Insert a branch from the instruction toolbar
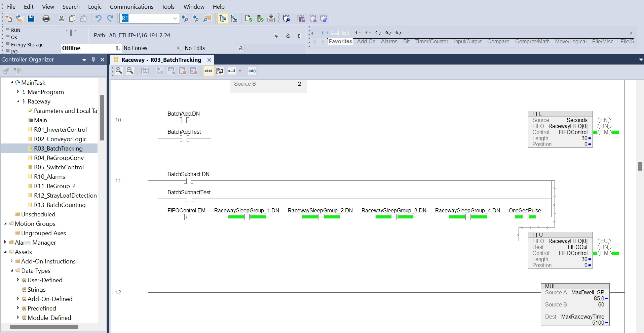This screenshot has width=644, height=333. 335,33
